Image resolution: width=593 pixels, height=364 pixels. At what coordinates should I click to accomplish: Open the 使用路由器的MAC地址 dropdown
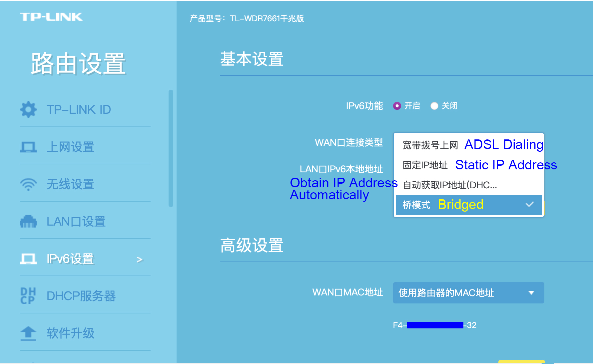(469, 293)
